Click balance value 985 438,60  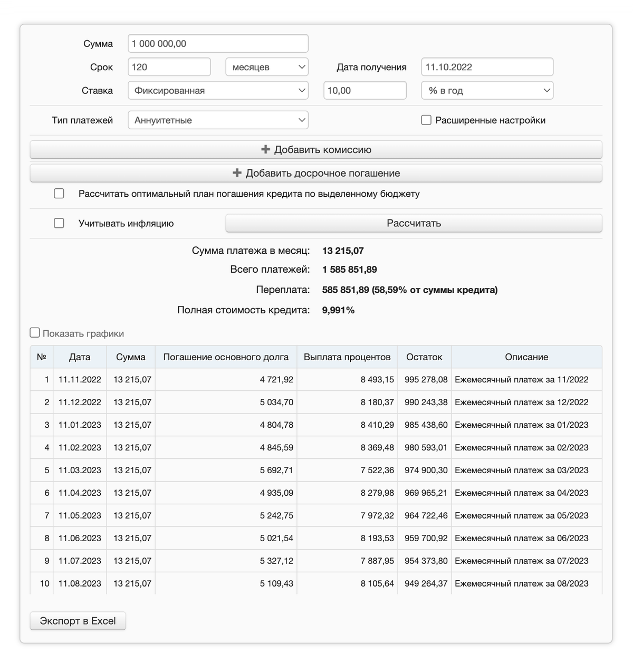pos(426,425)
